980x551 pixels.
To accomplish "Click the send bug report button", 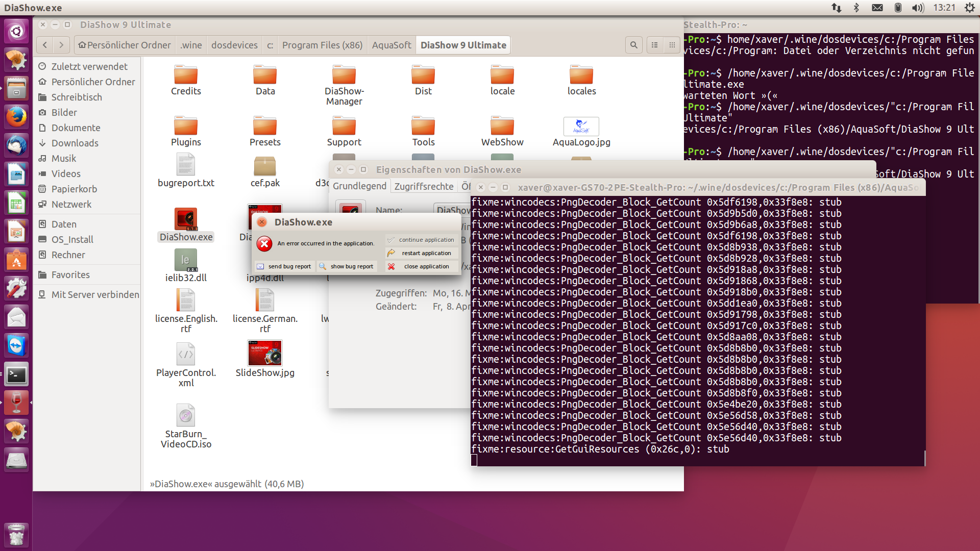I will [x=284, y=266].
